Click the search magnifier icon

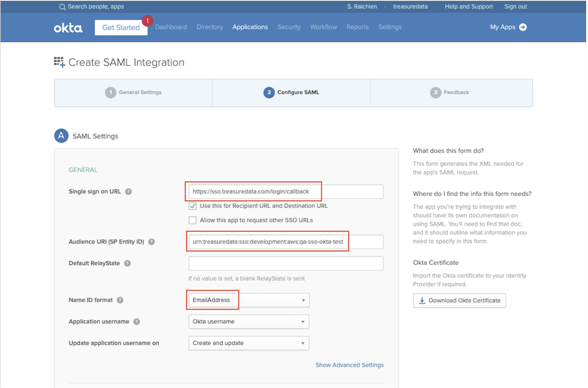(x=62, y=7)
